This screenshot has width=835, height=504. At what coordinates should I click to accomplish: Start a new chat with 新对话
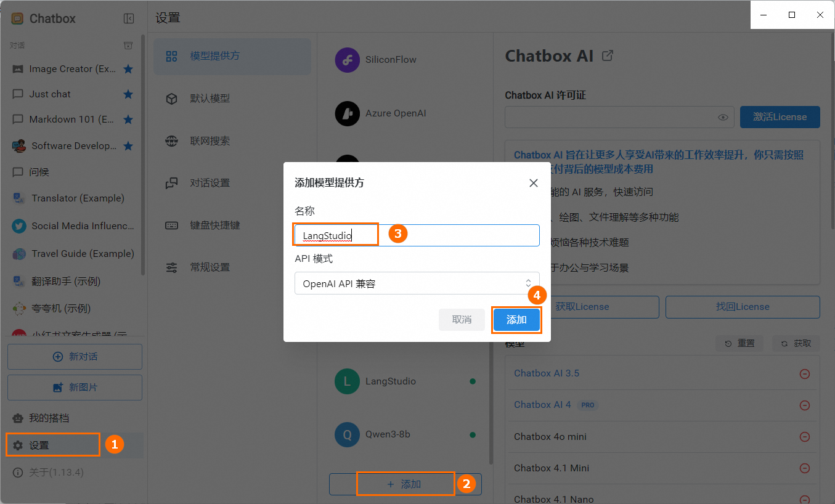75,357
